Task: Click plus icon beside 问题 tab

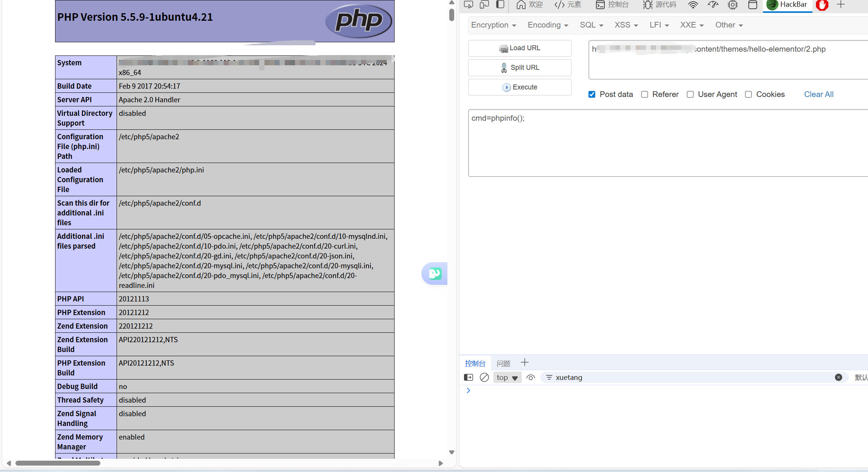Action: click(524, 363)
